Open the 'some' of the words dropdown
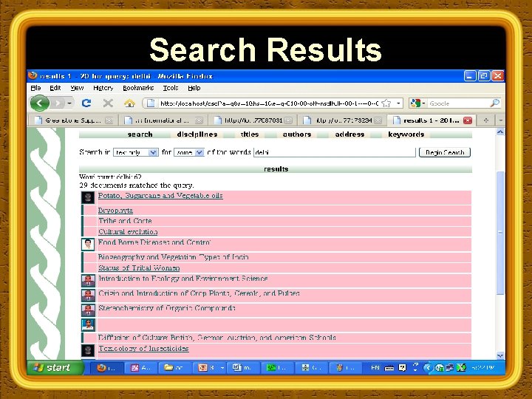The height and width of the screenshot is (399, 532). click(x=189, y=153)
